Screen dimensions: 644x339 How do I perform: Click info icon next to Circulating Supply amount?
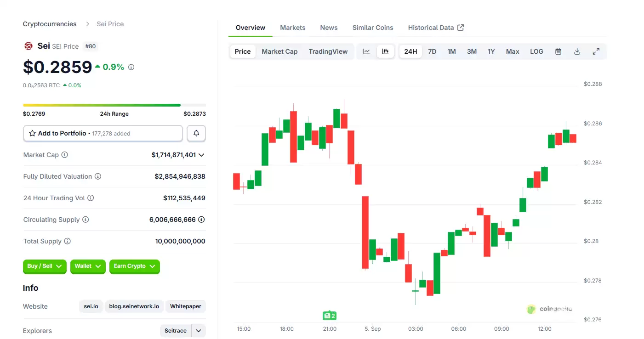(x=201, y=220)
